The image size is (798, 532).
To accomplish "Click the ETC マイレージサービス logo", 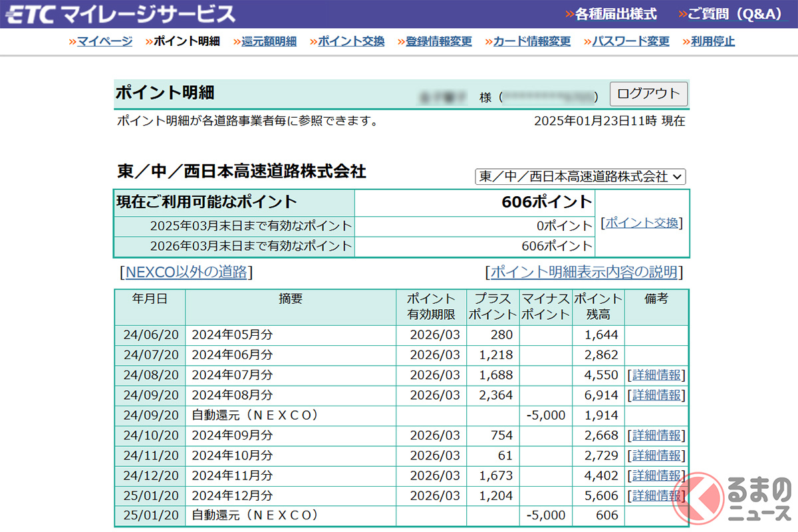I will tap(120, 14).
